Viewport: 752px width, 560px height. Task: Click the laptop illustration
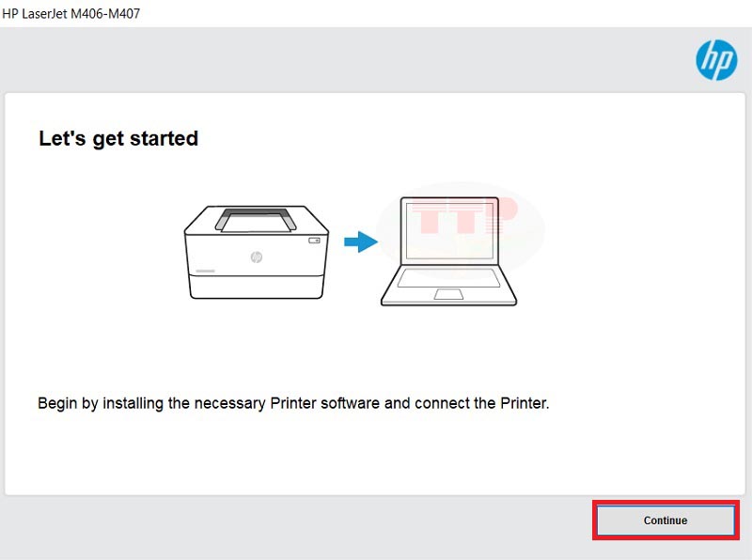[x=449, y=251]
